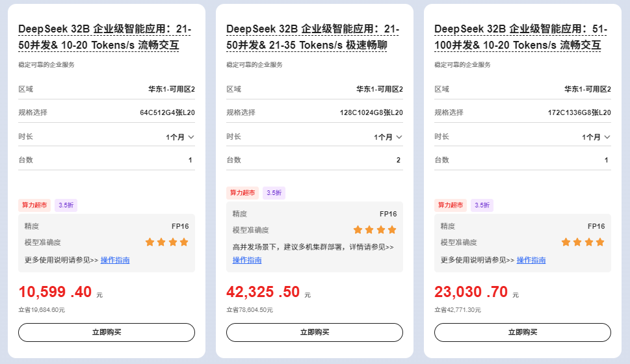The height and width of the screenshot is (364, 630).
Task: Click 华东1-可用区2 in 64C512G4张L20 card
Action: tap(172, 89)
